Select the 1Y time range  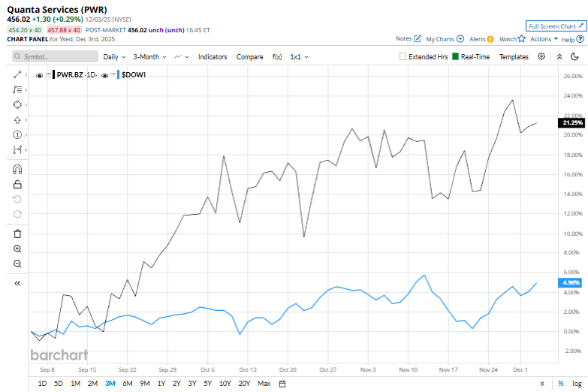click(x=161, y=384)
